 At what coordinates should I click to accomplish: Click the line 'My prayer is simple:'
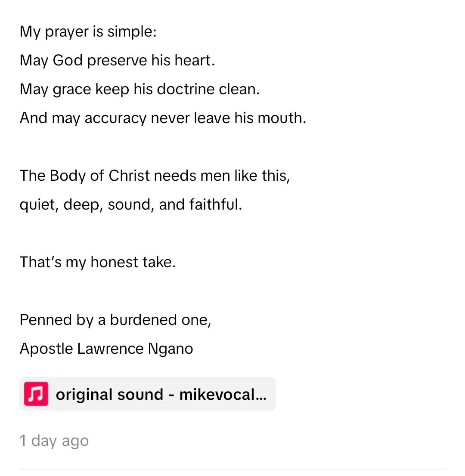pos(88,32)
